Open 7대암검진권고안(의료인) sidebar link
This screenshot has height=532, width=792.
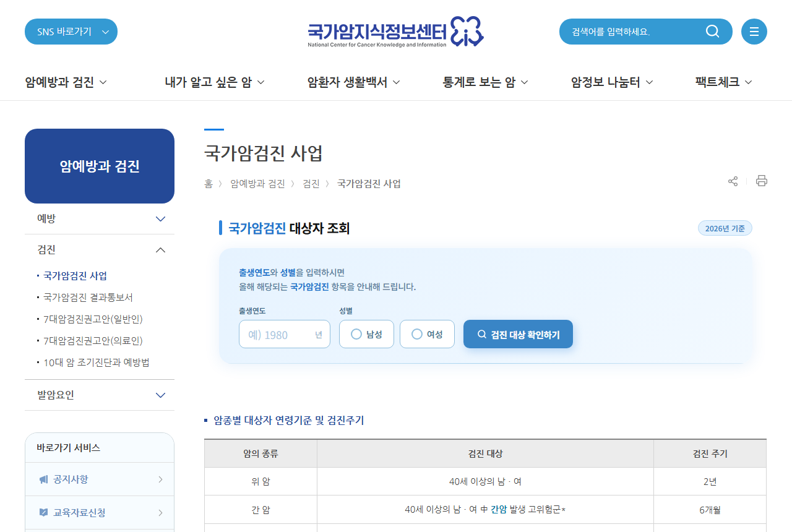[93, 341]
